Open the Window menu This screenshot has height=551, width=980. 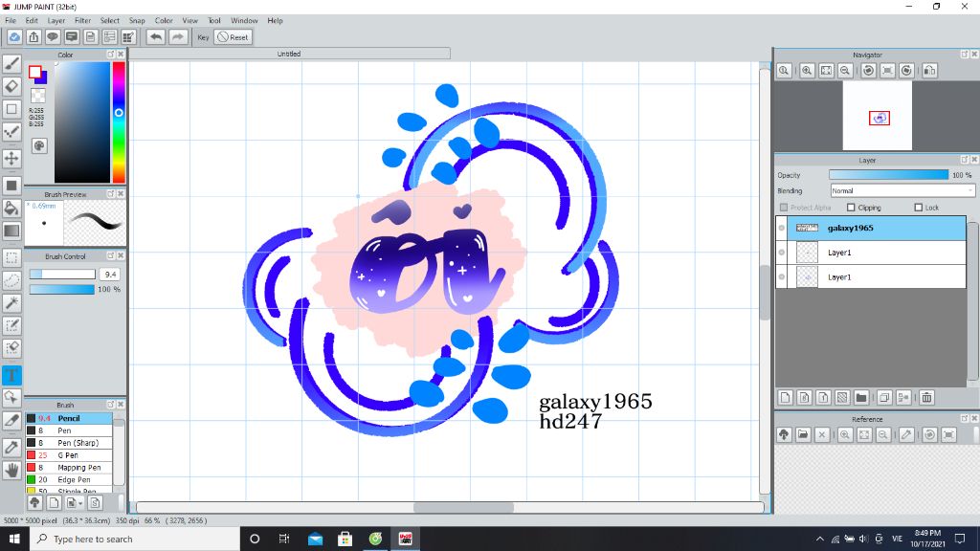[x=244, y=21]
